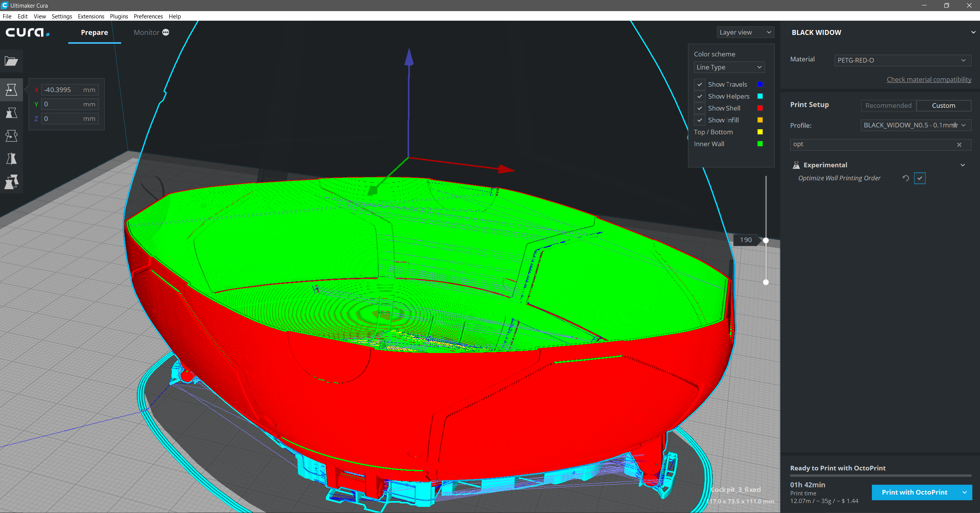
Task: Click the lower layer slider handle
Action: coord(766,282)
